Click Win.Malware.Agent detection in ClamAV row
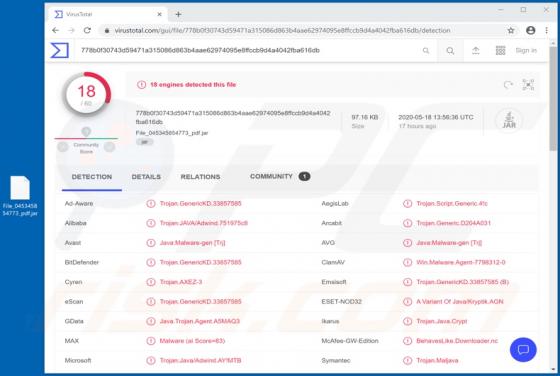560x376 pixels. [x=461, y=262]
